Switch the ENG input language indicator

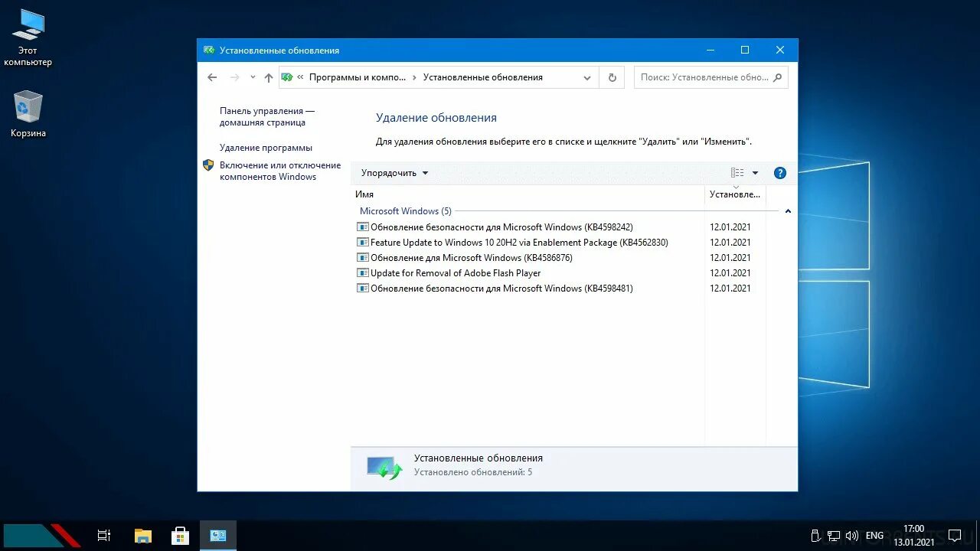click(x=874, y=536)
